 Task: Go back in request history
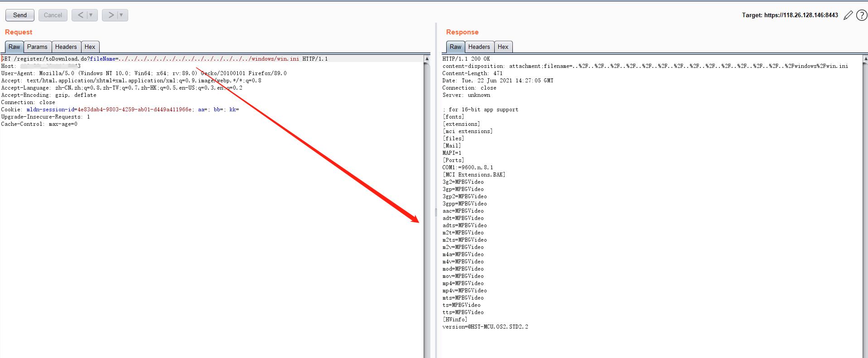tap(80, 15)
